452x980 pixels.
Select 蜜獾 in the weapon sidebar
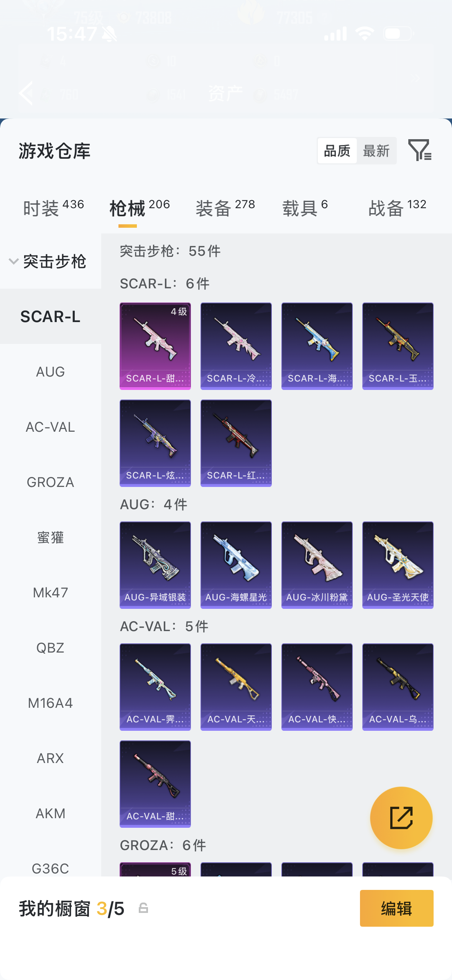50,537
